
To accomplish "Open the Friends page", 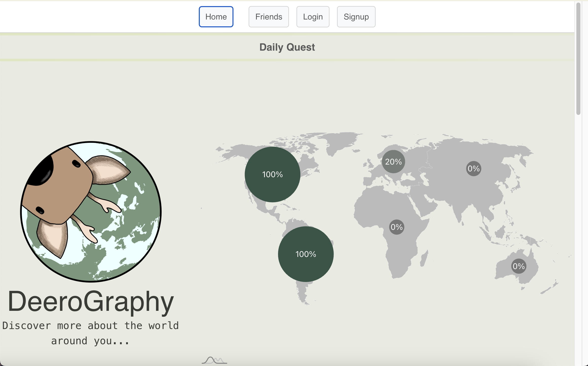I will pyautogui.click(x=269, y=17).
